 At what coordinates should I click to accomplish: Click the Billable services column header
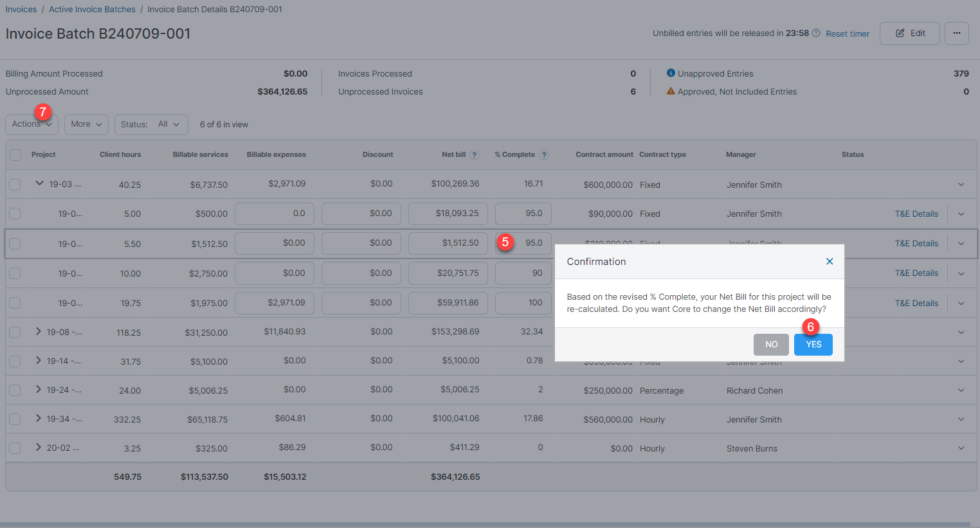point(201,154)
